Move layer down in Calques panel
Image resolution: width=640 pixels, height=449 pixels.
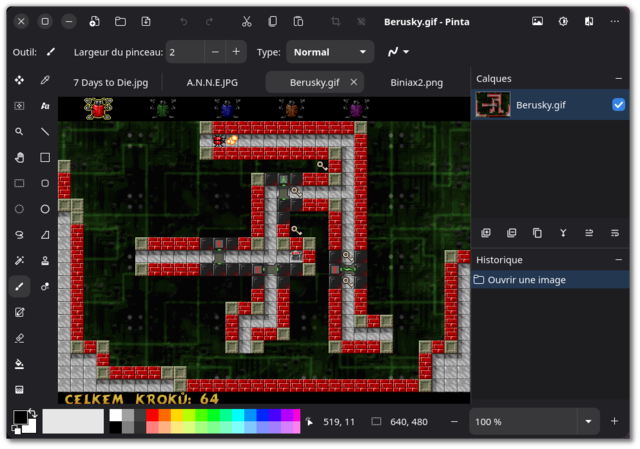614,233
